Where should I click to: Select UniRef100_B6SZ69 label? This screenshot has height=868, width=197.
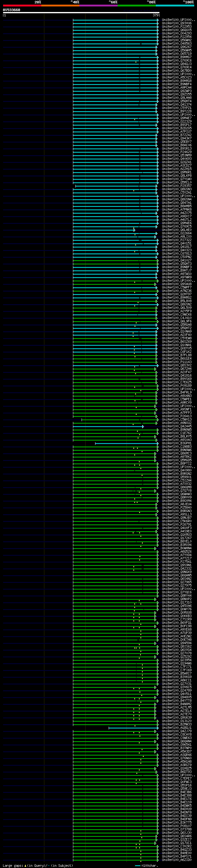pos(176,341)
